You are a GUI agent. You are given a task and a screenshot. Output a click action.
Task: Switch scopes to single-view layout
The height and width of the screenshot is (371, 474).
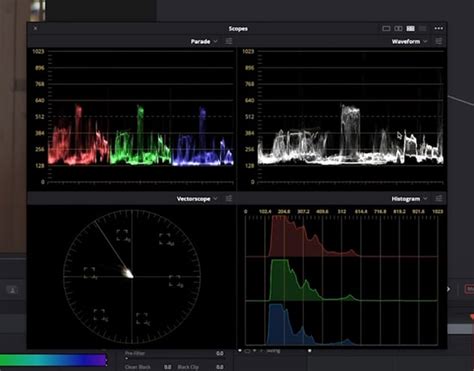click(386, 29)
